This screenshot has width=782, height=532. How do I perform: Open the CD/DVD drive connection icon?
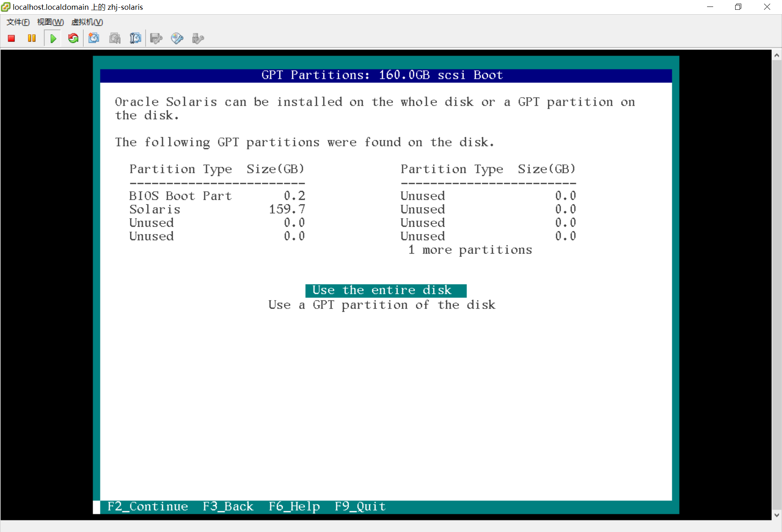177,38
